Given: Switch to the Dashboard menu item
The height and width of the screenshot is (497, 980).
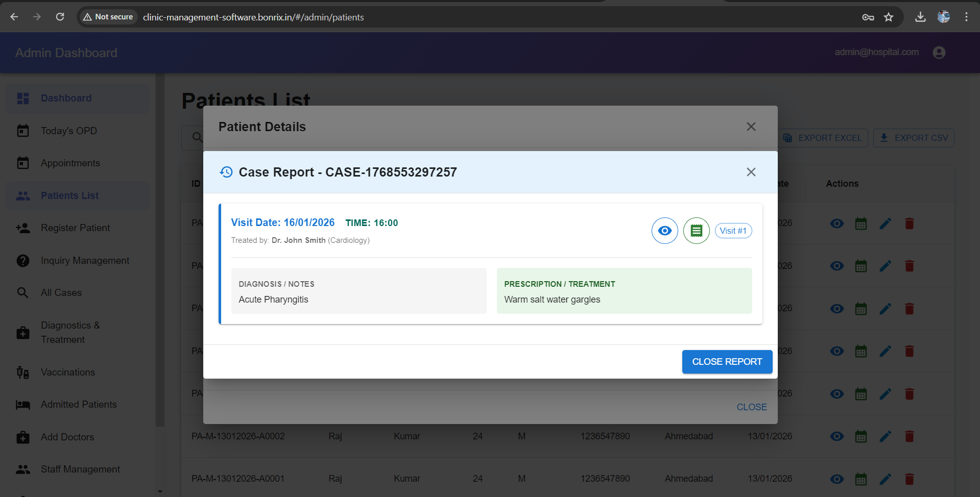Looking at the screenshot, I should point(66,98).
